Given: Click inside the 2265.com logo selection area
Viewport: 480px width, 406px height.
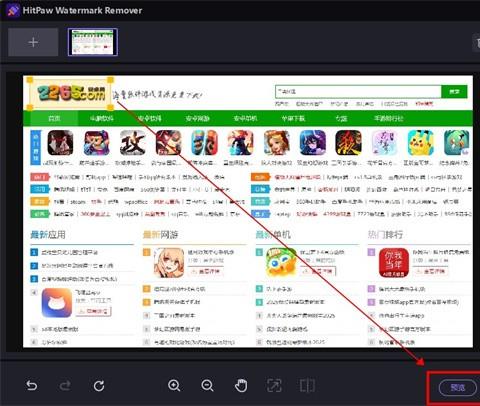Looking at the screenshot, I should (x=70, y=94).
